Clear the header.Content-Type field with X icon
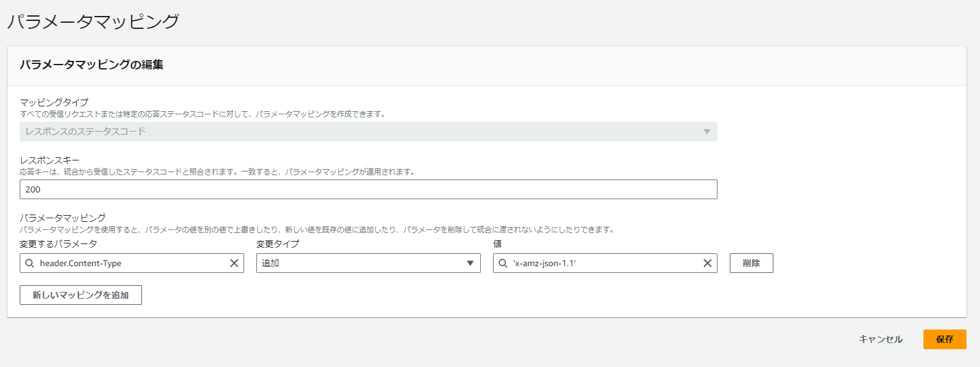Screen dimensions: 980x367 (x=234, y=263)
